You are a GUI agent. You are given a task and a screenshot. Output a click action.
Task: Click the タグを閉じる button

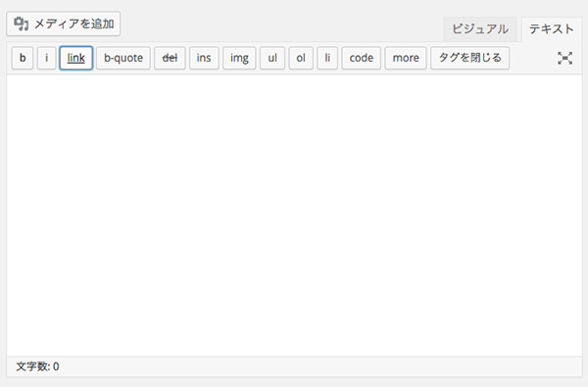(469, 58)
